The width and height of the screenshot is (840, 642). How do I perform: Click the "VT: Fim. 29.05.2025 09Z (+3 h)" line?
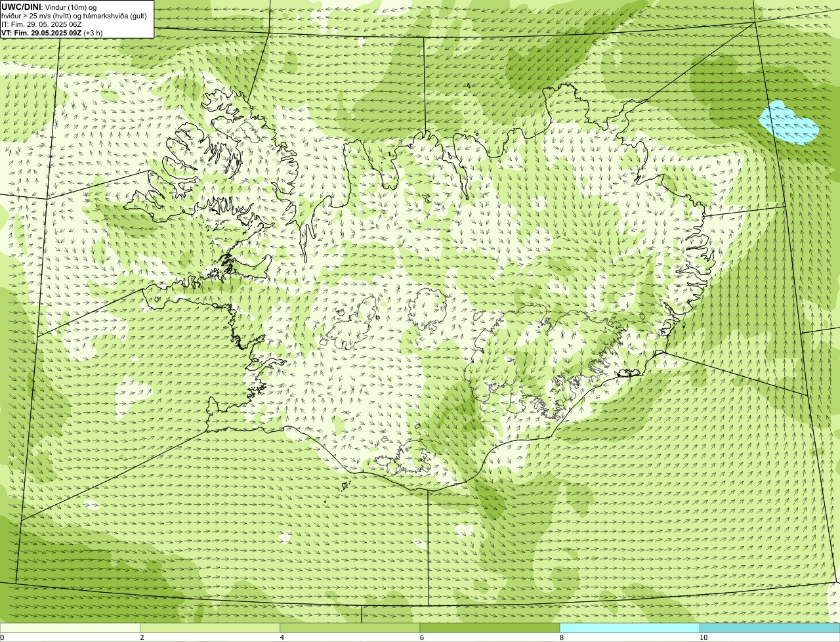coord(52,33)
